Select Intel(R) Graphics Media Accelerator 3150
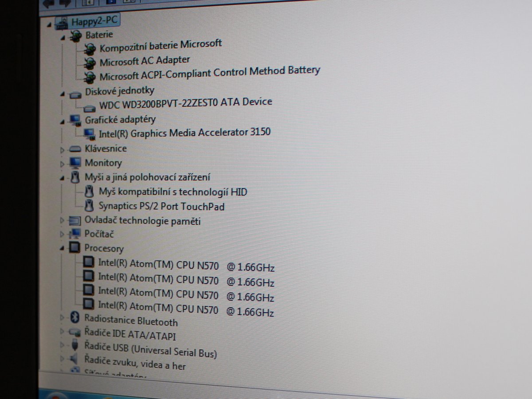This screenshot has width=532, height=399. pyautogui.click(x=184, y=132)
